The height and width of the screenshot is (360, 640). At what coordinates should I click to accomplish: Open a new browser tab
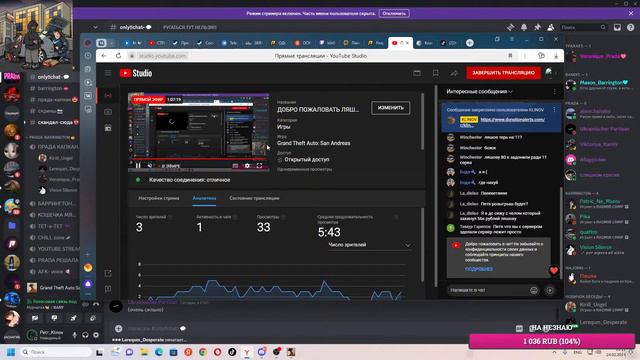[470, 43]
